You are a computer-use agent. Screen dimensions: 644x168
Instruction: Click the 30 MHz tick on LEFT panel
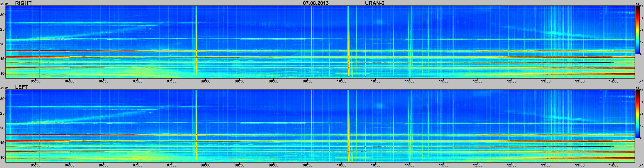[2, 99]
